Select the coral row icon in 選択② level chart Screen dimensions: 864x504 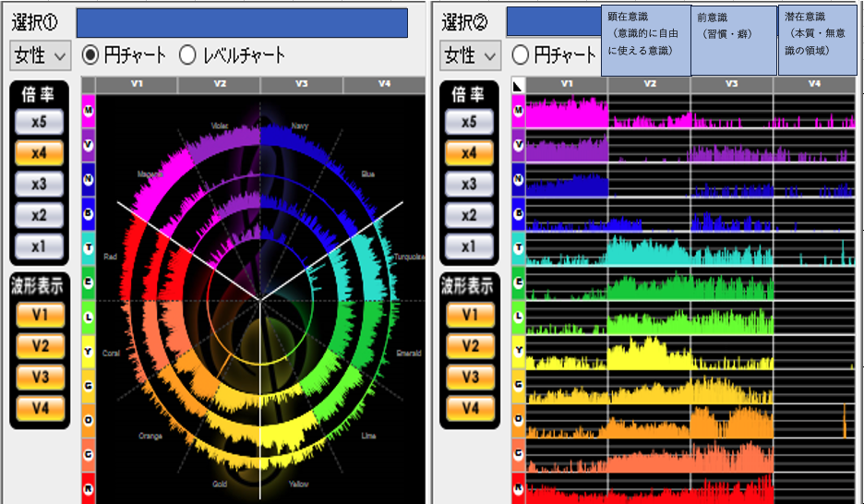[x=518, y=454]
